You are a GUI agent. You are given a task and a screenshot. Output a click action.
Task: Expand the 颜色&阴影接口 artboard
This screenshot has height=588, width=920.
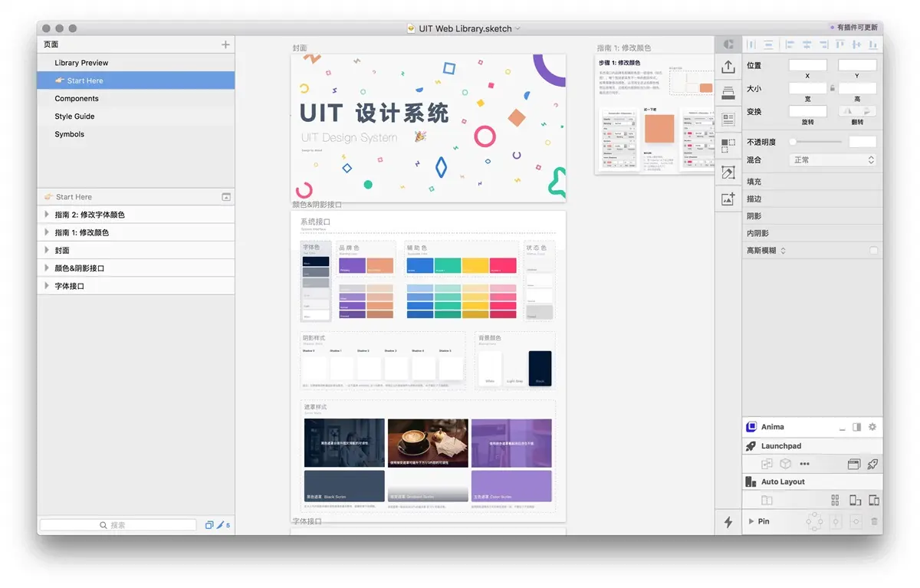coord(47,268)
